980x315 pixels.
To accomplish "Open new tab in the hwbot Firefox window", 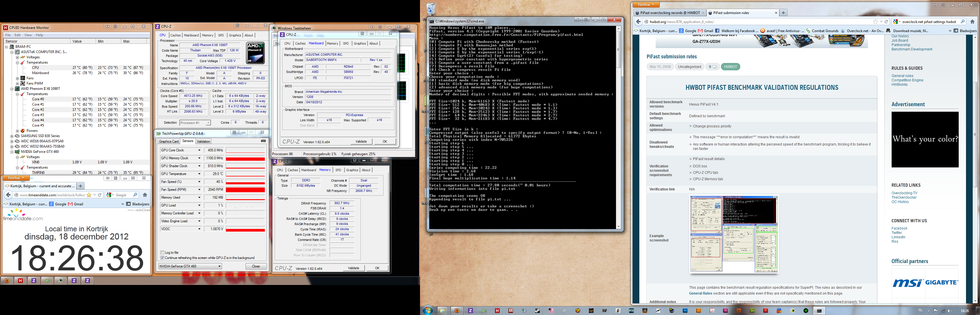I will pyautogui.click(x=783, y=13).
